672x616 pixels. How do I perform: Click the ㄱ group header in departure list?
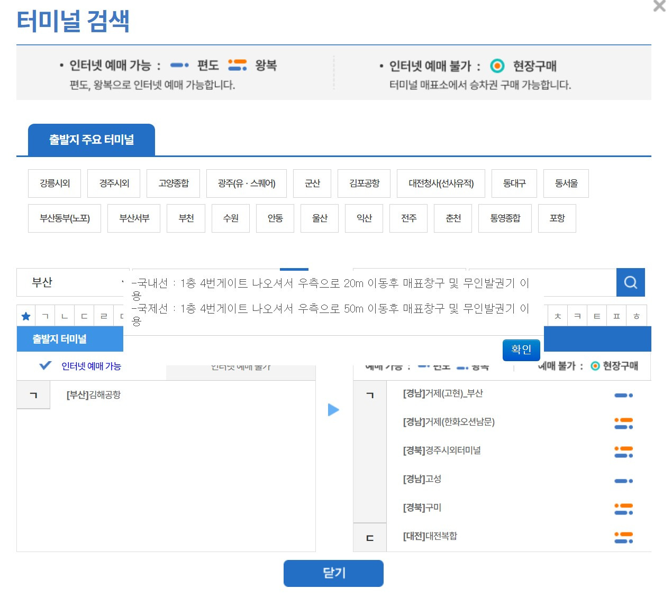(33, 395)
